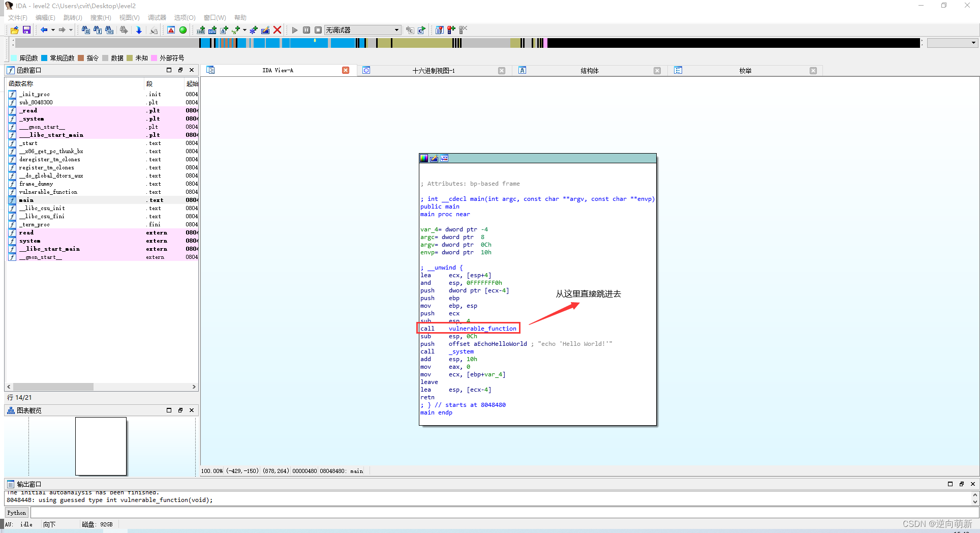Close the IDA View-A tab
This screenshot has height=533, width=980.
click(346, 71)
